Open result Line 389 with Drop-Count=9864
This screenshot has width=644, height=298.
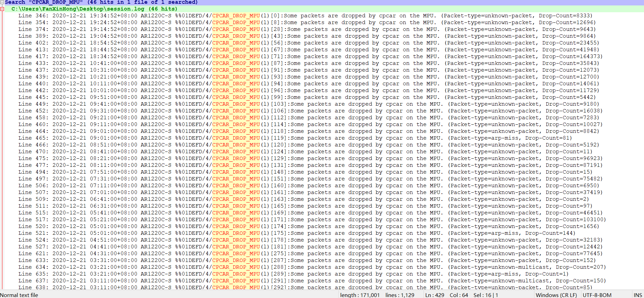point(307,36)
